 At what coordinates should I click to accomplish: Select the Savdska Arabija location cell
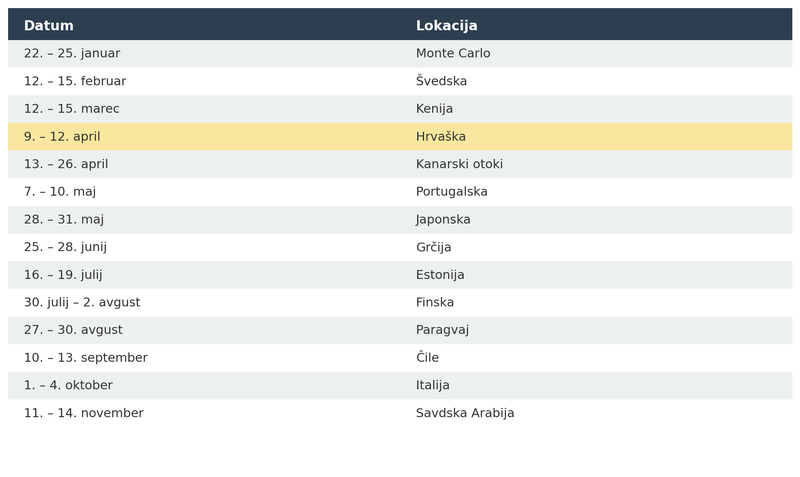tap(596, 413)
